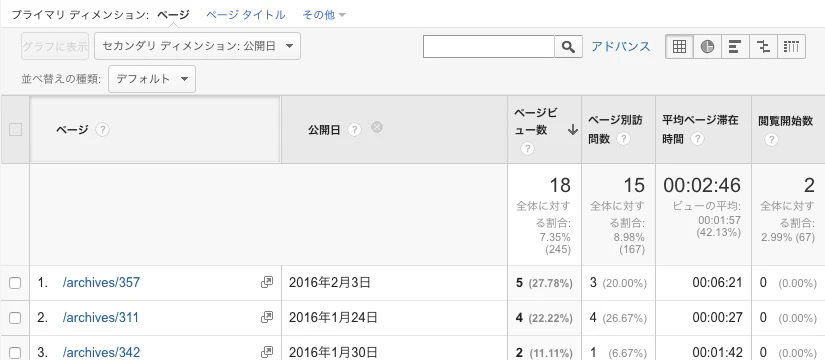Open /archives/357 in new window icon
825x360 pixels.
267,283
